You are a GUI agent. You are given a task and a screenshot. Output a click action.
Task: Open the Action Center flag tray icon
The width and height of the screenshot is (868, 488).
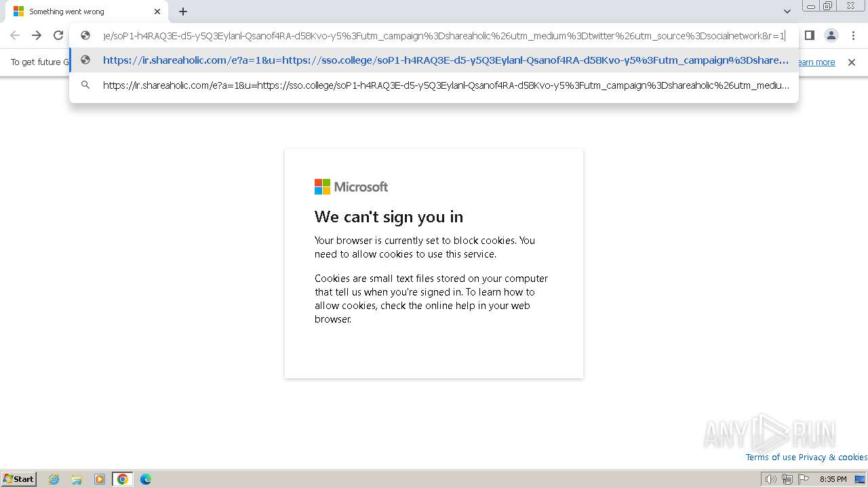click(x=804, y=479)
